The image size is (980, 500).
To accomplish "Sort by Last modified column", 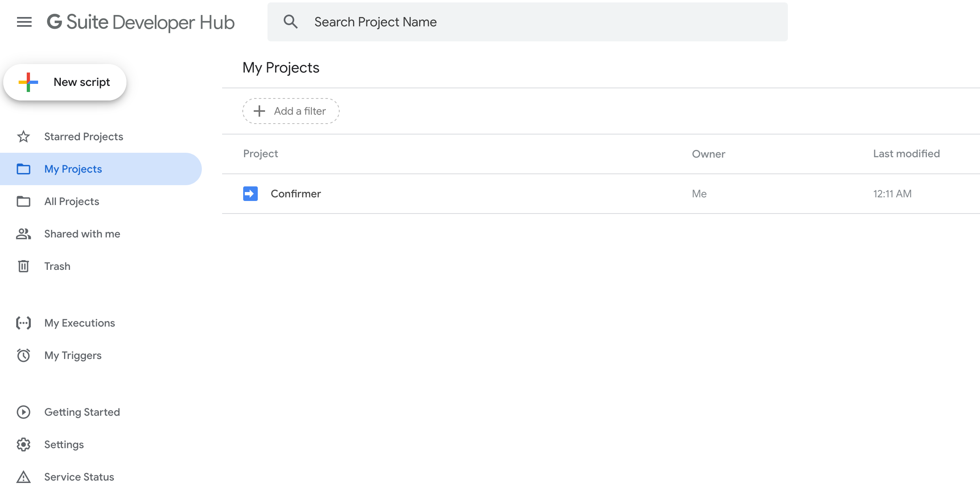I will 906,154.
